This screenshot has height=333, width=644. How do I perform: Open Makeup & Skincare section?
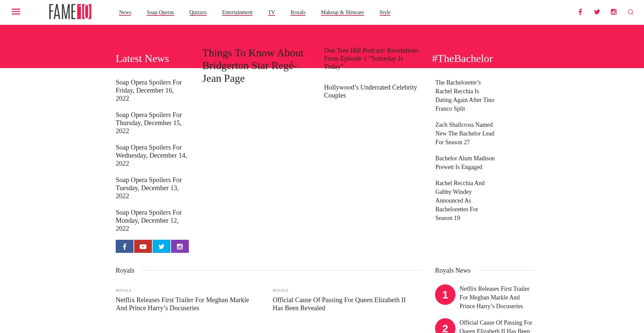(342, 12)
